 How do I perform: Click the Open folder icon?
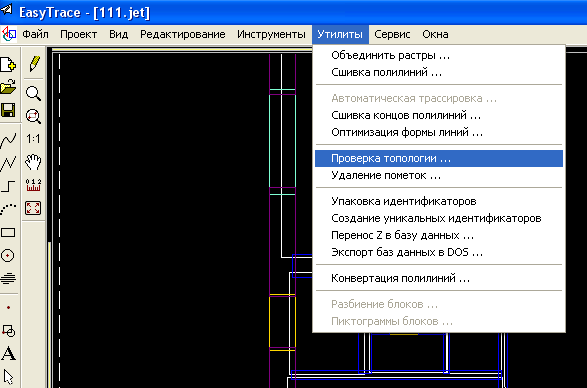coord(7,87)
